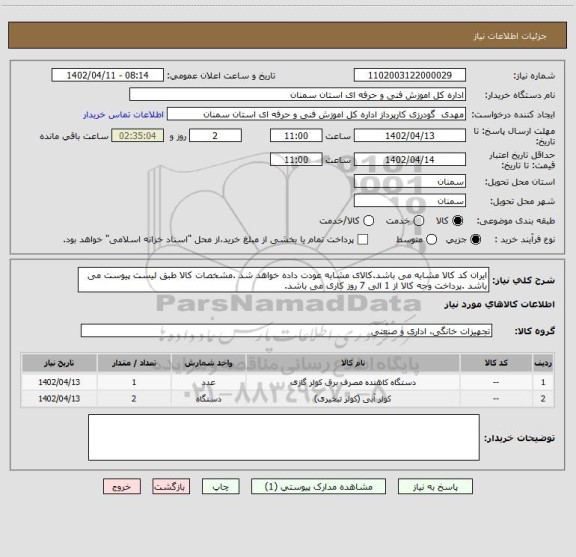Click the price validity 11:00 time field
The image size is (576, 557).
tap(296, 159)
